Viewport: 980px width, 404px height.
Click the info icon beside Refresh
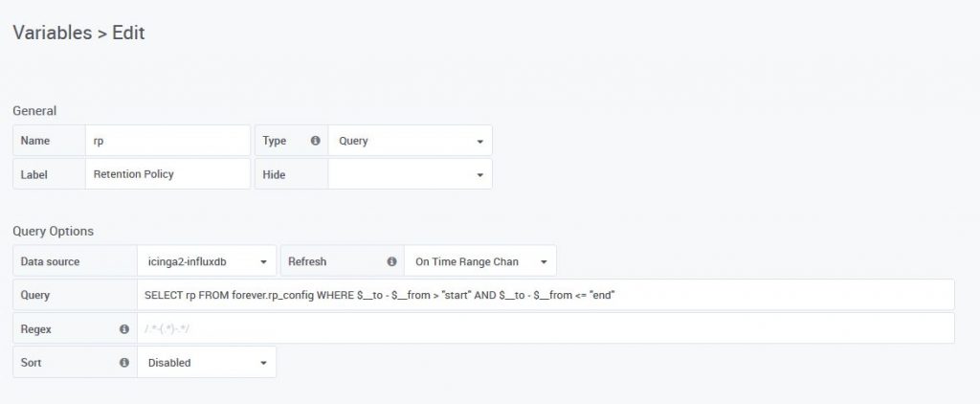[x=391, y=261]
